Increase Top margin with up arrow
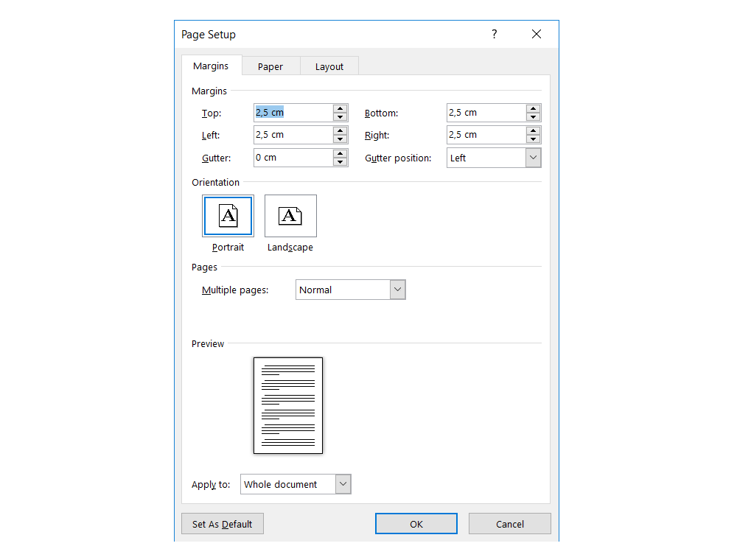The image size is (737, 560). [x=340, y=108]
